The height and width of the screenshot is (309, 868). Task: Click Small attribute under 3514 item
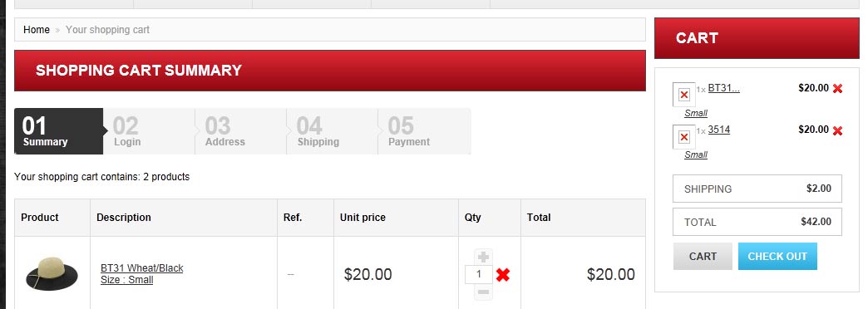[696, 154]
